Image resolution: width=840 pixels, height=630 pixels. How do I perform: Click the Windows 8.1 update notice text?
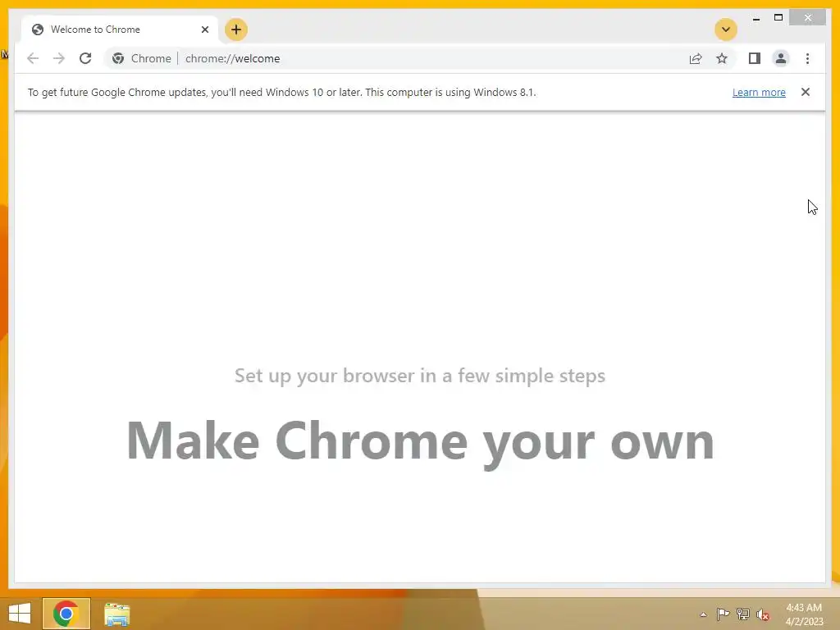[282, 92]
